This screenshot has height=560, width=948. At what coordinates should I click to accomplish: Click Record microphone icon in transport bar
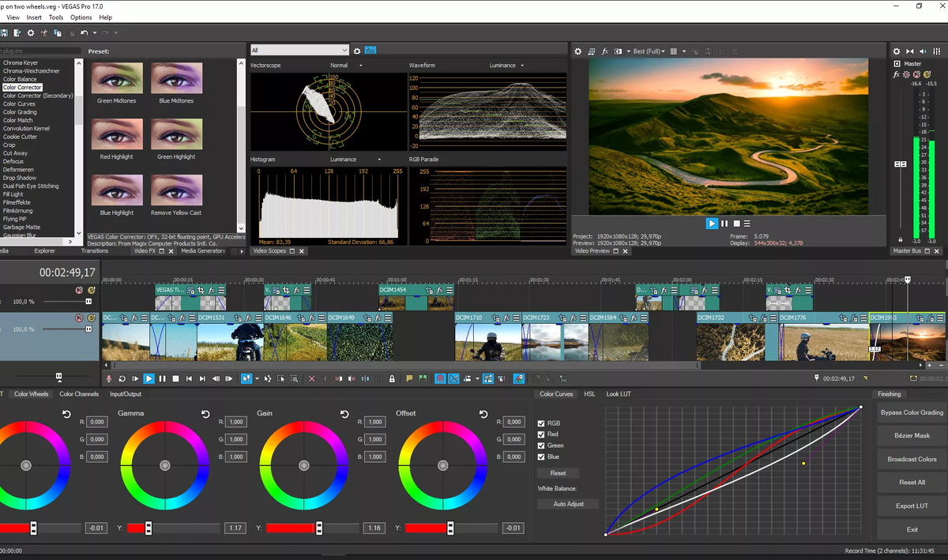tap(109, 379)
